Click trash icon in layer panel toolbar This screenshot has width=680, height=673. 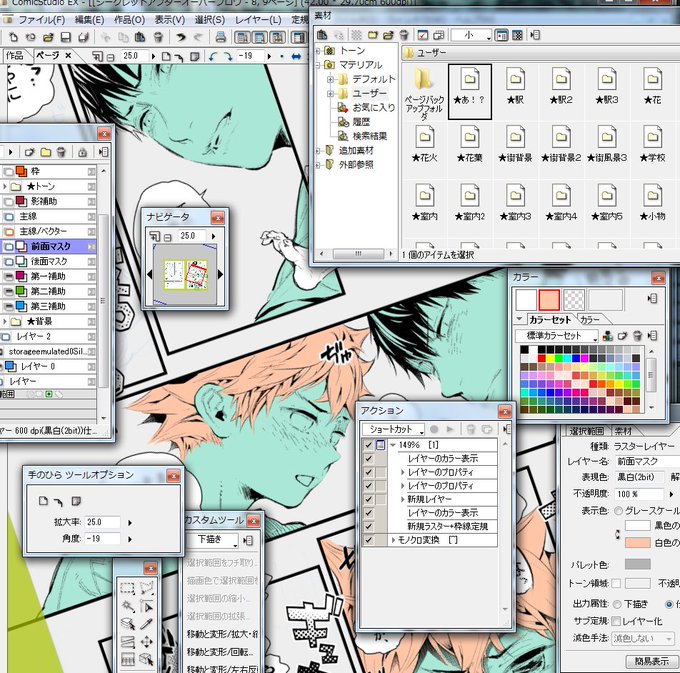[x=61, y=152]
